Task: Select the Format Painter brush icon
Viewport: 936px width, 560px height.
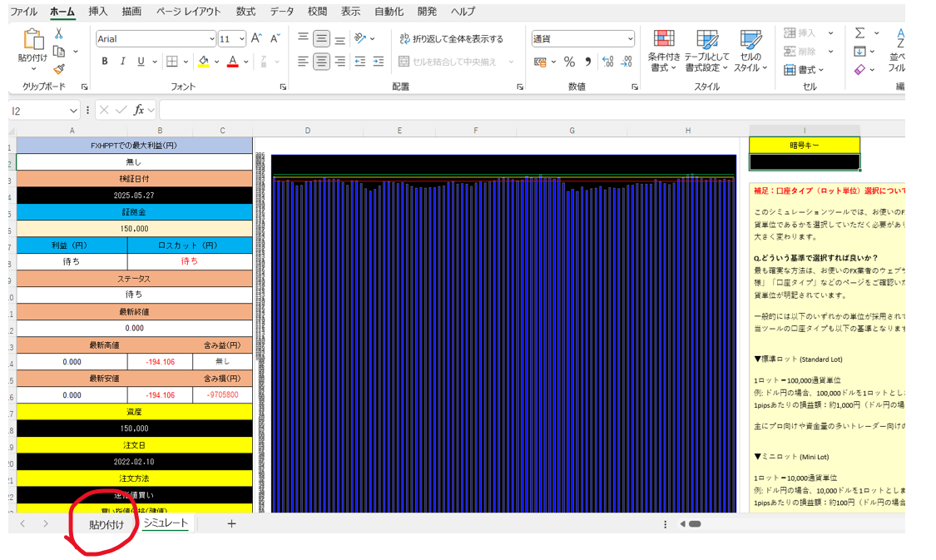Action: click(x=59, y=70)
